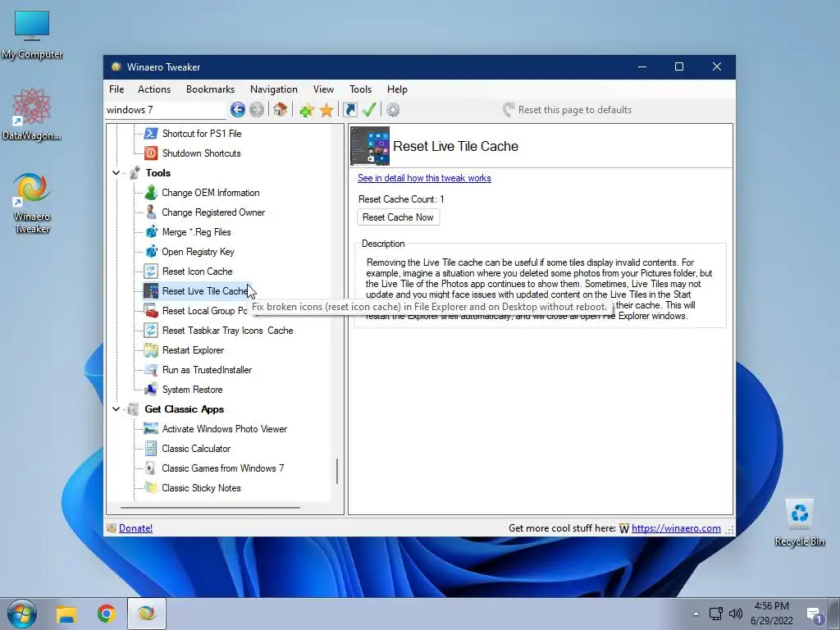
Task: Show hidden tray icons arrow
Action: 696,614
